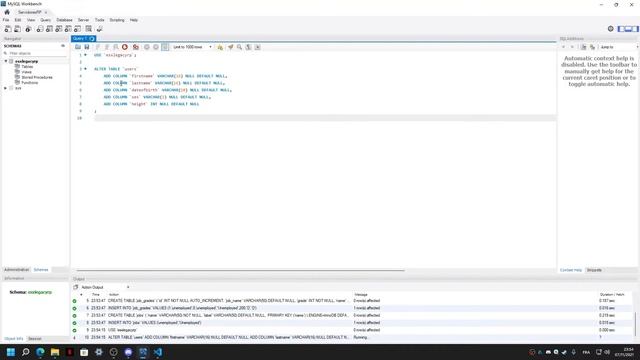Image resolution: width=640 pixels, height=360 pixels.
Task: Open Visual Studio Code from the taskbar
Action: coord(158,352)
